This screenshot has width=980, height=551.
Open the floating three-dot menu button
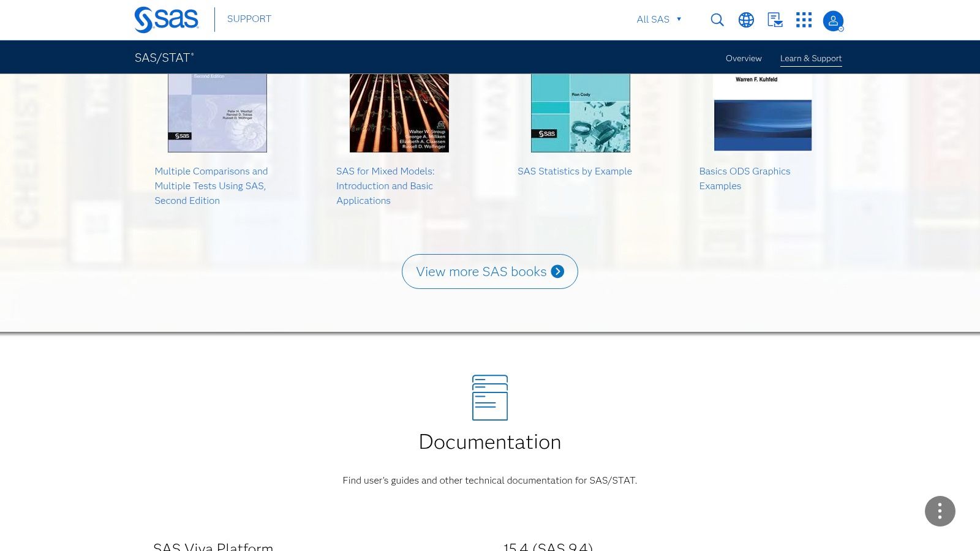pyautogui.click(x=940, y=511)
